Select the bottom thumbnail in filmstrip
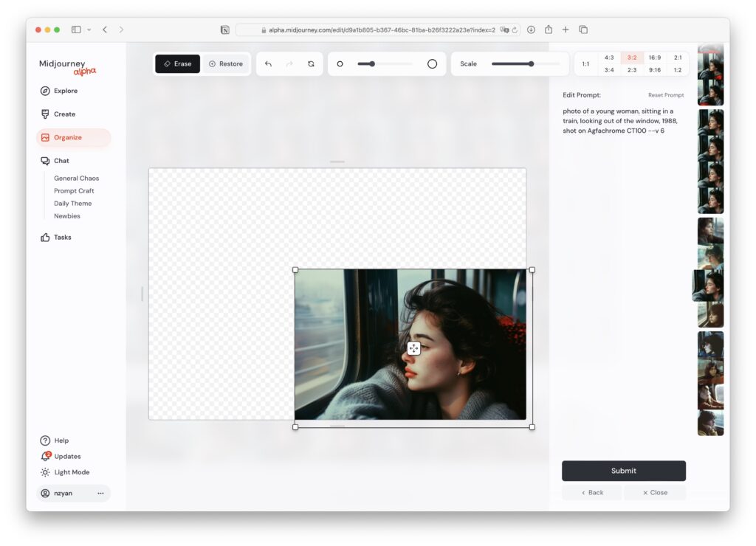Viewport: 756px width, 546px height. 711,423
